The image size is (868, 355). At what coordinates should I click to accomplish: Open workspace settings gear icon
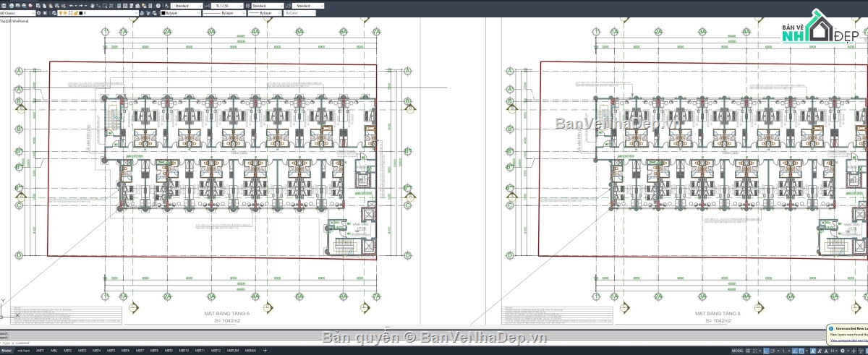tap(38, 13)
